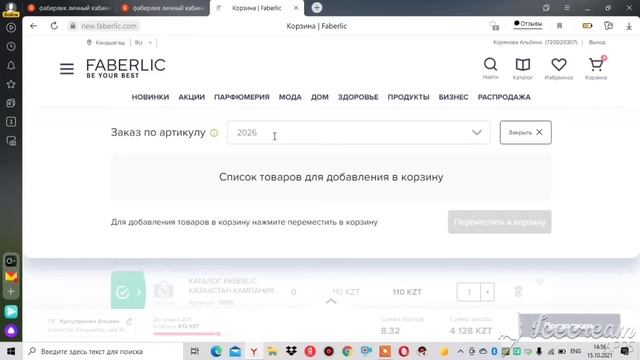640x360 pixels.
Task: Click the Закрыть button
Action: (x=525, y=132)
